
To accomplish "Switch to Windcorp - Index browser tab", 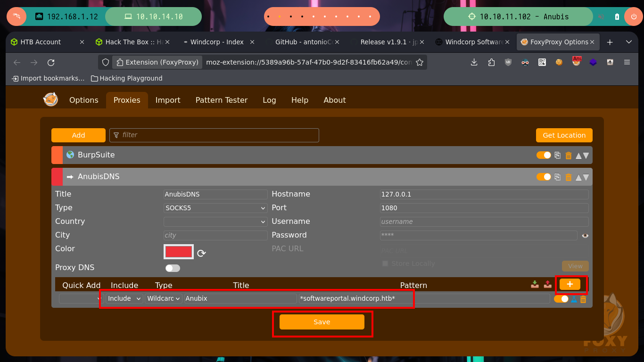I will pyautogui.click(x=217, y=42).
